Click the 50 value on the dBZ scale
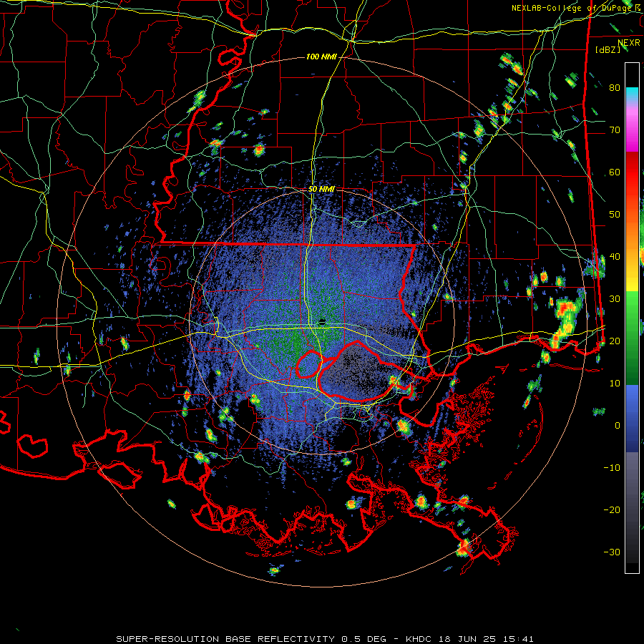This screenshot has width=644, height=644. (615, 215)
